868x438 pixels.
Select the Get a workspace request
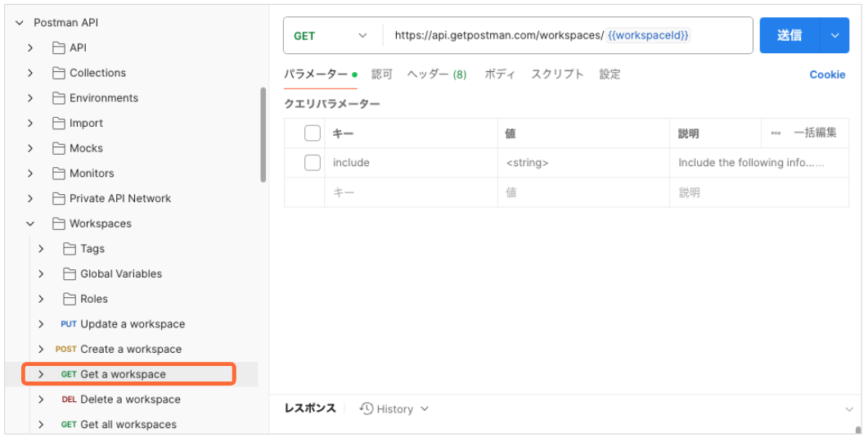(x=123, y=374)
